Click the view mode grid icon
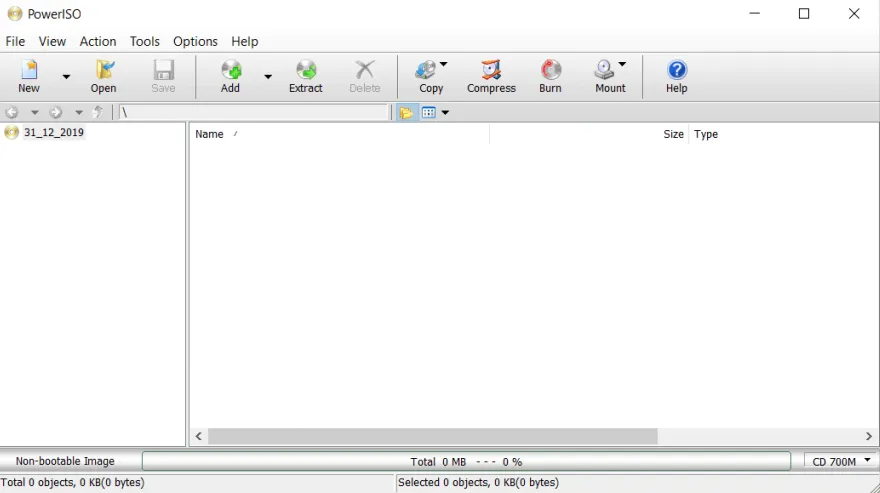This screenshot has width=880, height=493. [429, 112]
